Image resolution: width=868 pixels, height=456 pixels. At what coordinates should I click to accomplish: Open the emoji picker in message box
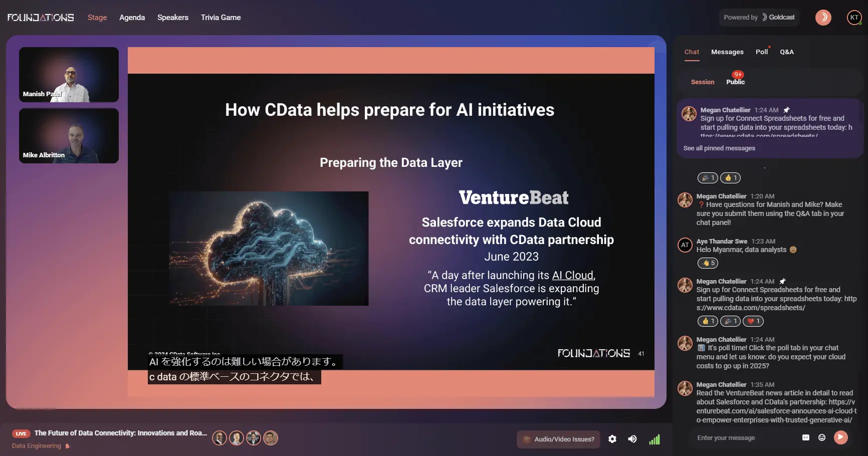click(822, 437)
